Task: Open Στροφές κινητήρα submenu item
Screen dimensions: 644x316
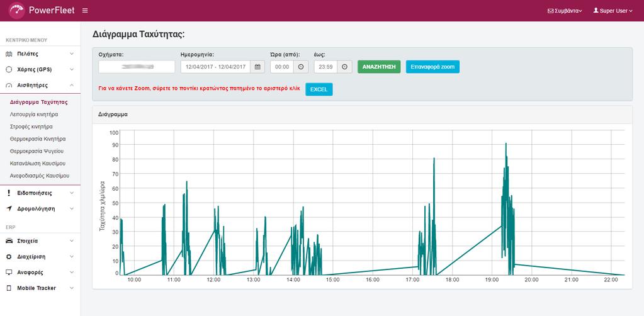Action: coord(31,127)
